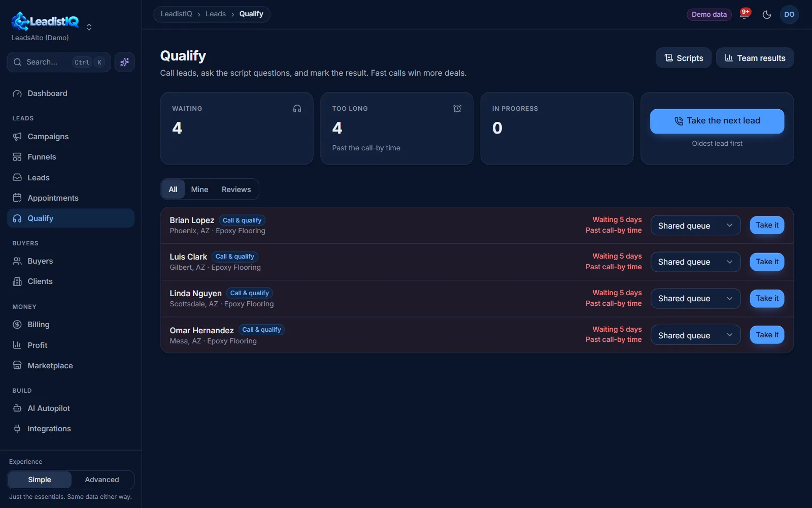Image resolution: width=812 pixels, height=508 pixels.
Task: Open the DO user avatar menu
Action: click(789, 15)
